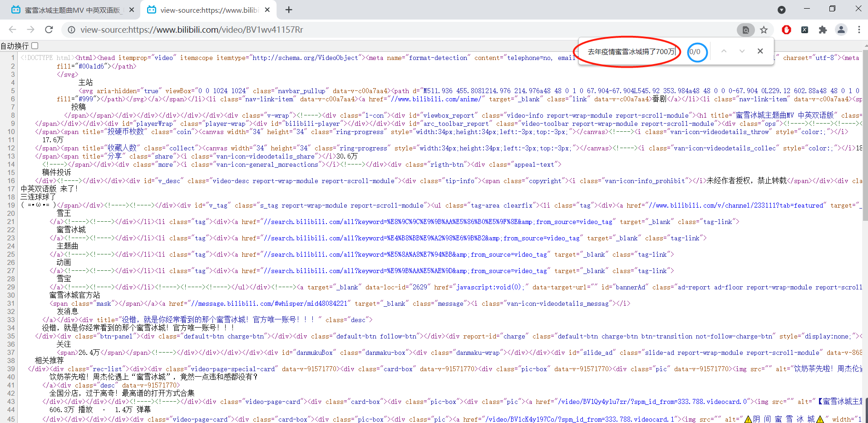Open the user profile avatar menu
Screen dimensions: 868x423
841,30
